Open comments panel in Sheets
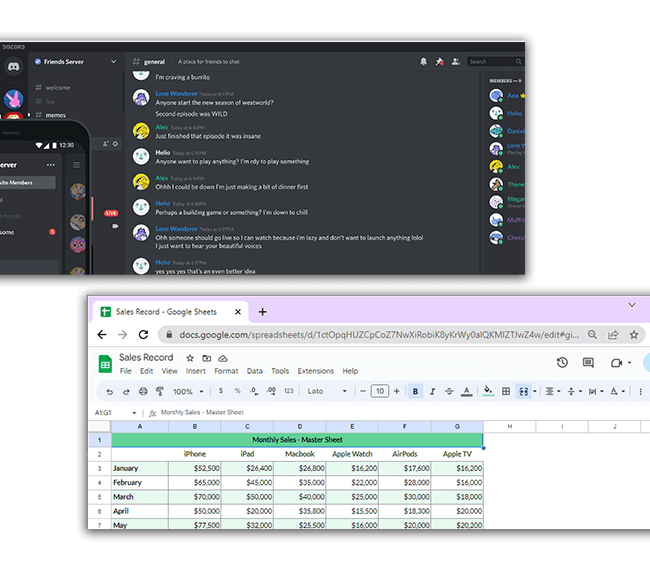650x571 pixels. coord(588,362)
